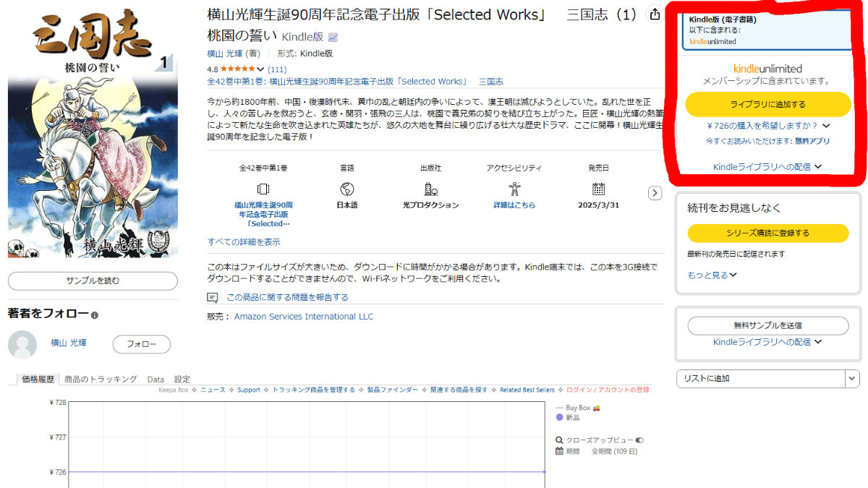Open the 詳細はこちら accessibility link
This screenshot has width=868, height=488.
pos(514,205)
